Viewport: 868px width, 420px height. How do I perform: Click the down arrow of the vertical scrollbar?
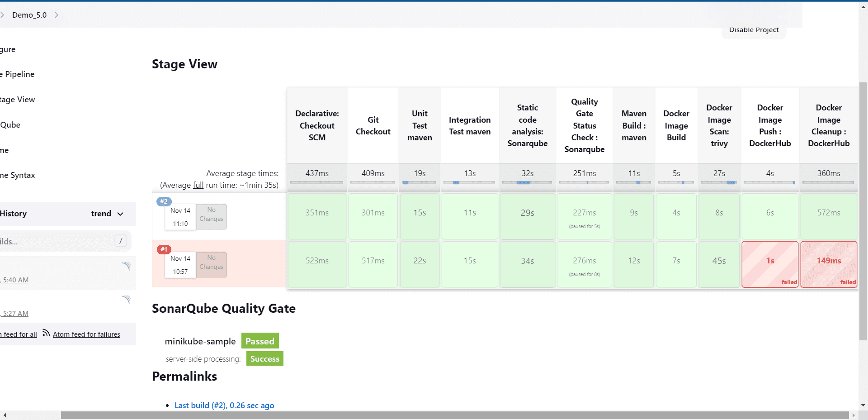click(x=863, y=406)
